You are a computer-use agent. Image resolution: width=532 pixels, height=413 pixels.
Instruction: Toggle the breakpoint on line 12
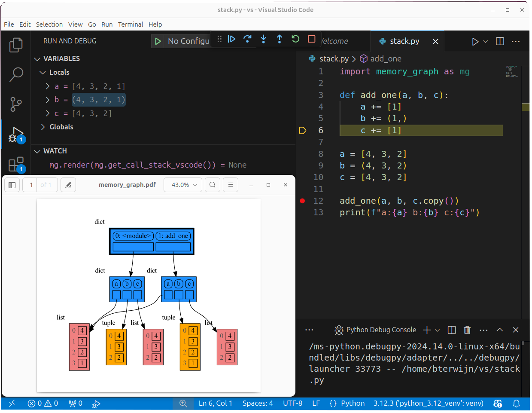303,201
